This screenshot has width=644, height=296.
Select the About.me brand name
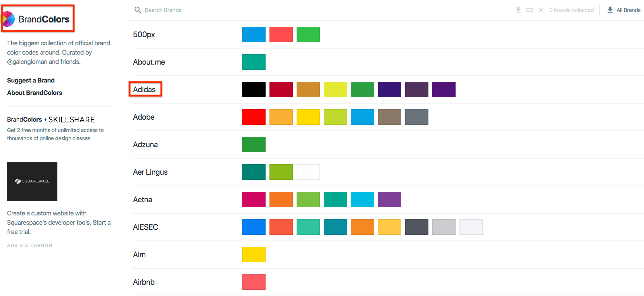(x=149, y=62)
